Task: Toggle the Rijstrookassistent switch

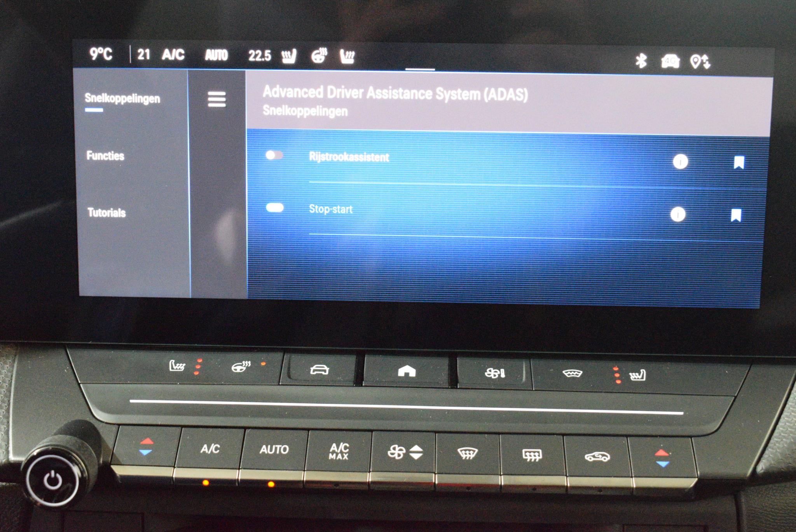Action: (x=274, y=155)
